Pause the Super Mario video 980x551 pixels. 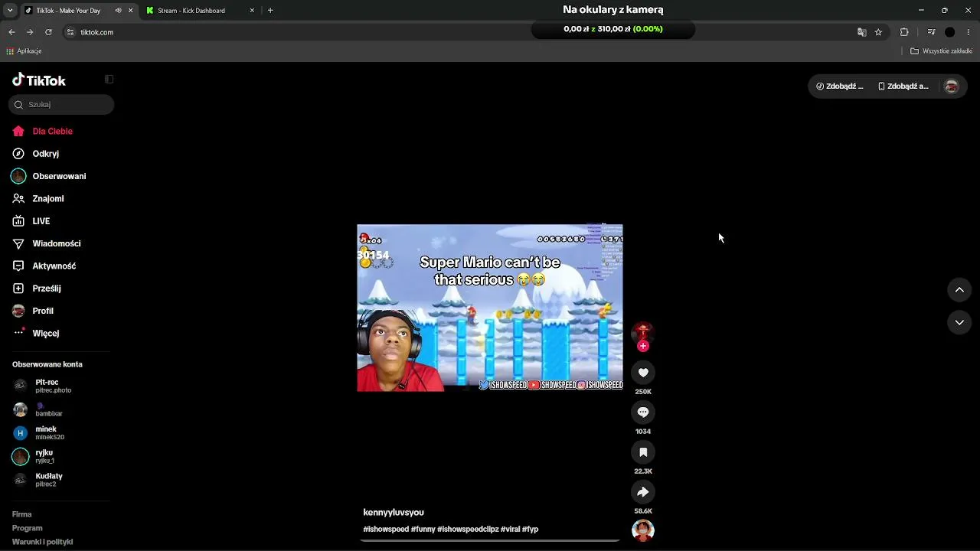pos(490,308)
